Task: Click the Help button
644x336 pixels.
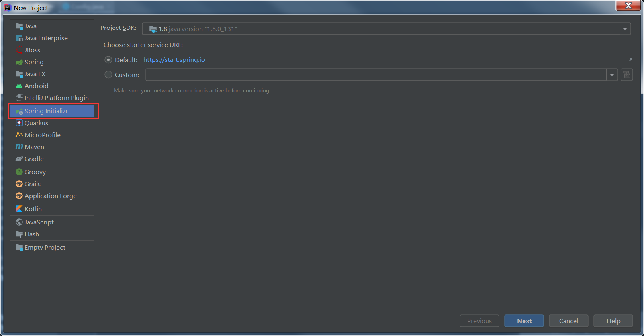Action: click(613, 321)
